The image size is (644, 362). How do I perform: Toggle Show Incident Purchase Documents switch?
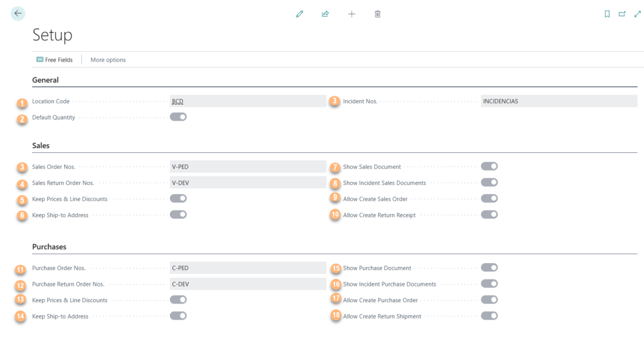pyautogui.click(x=489, y=283)
